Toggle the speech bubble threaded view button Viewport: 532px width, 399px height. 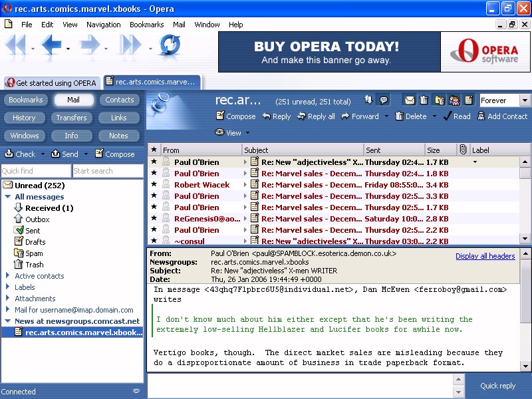click(x=384, y=100)
